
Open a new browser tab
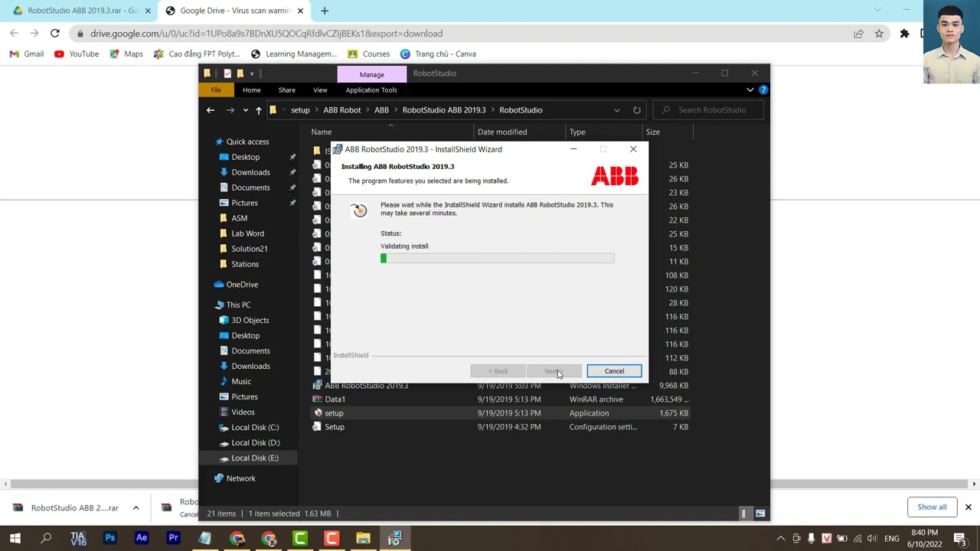325,11
